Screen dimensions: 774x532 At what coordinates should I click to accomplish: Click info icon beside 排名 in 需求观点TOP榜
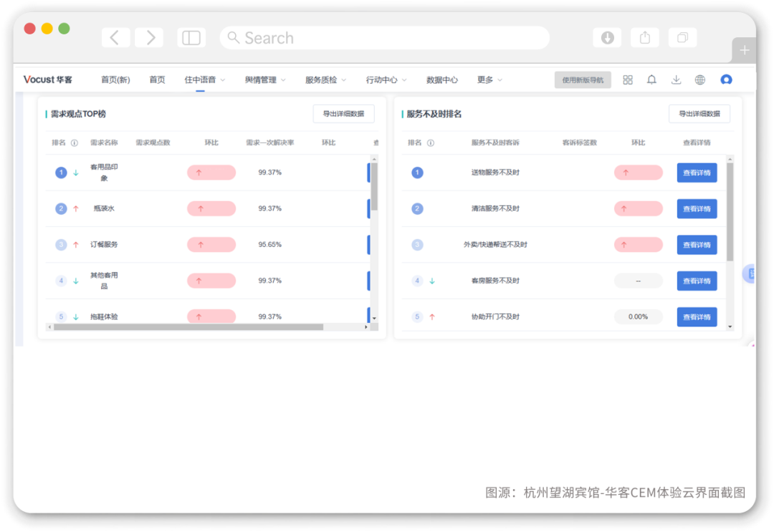[75, 143]
